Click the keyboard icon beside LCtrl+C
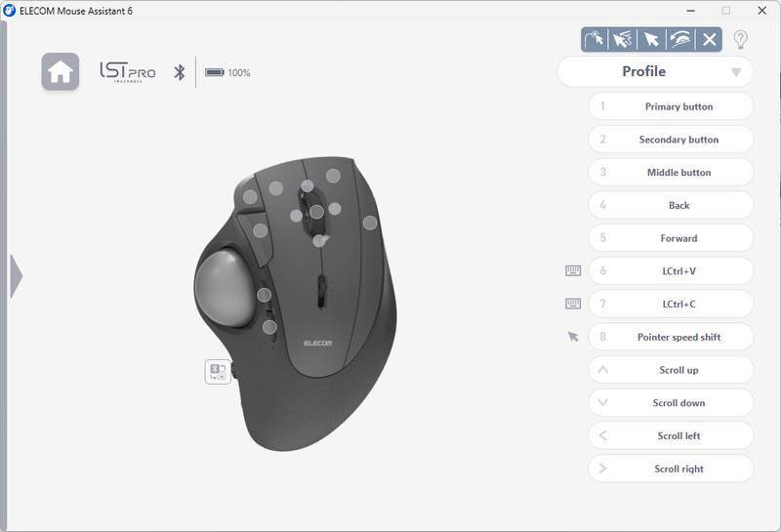Screen dimensions: 781x532 (x=573, y=304)
